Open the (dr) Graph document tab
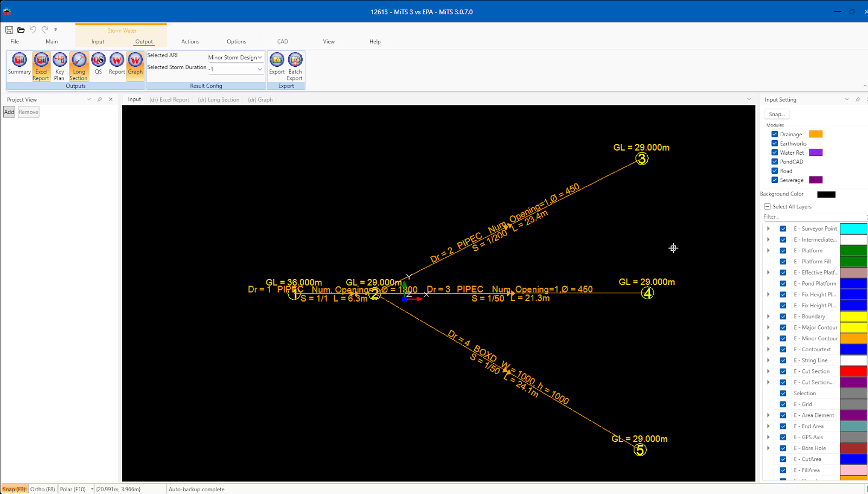The image size is (868, 494). 260,99
